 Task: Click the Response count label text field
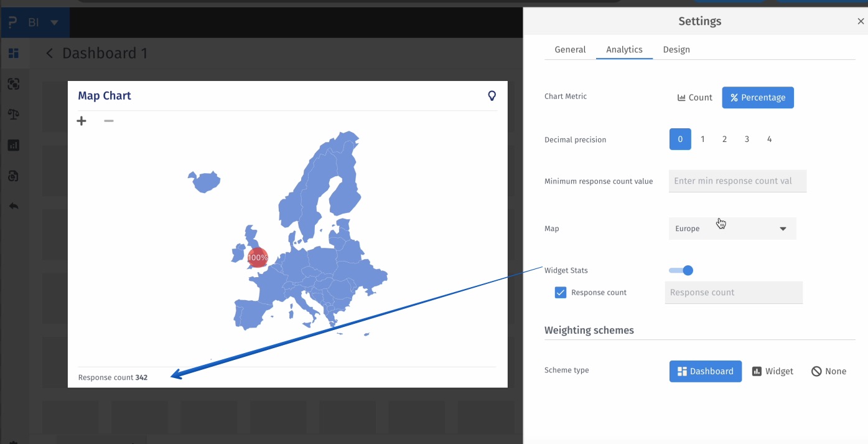coord(734,293)
